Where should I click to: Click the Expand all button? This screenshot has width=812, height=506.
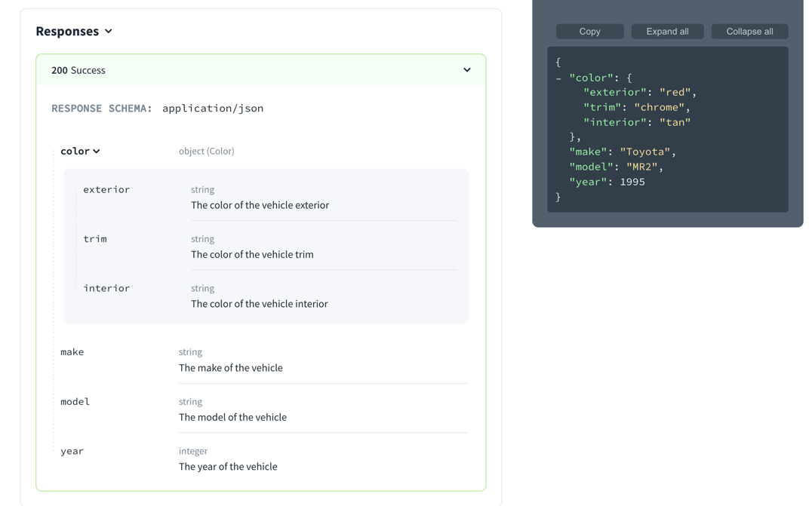pyautogui.click(x=667, y=32)
